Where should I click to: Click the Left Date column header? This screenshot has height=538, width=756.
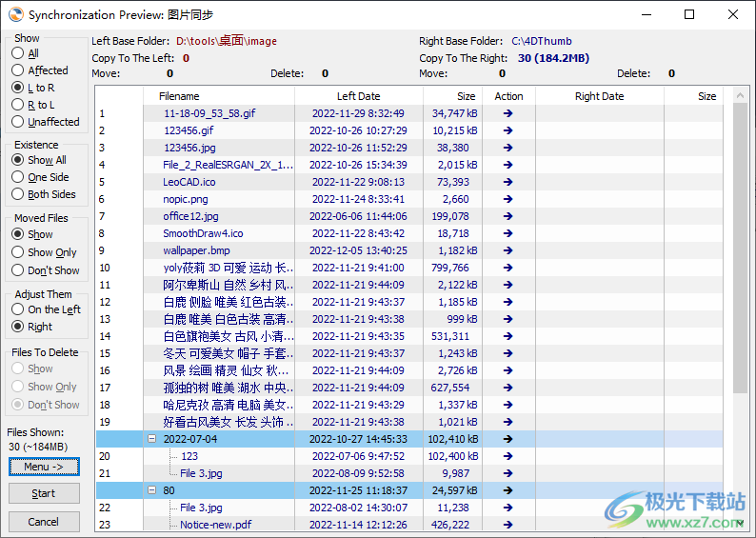[x=358, y=96]
